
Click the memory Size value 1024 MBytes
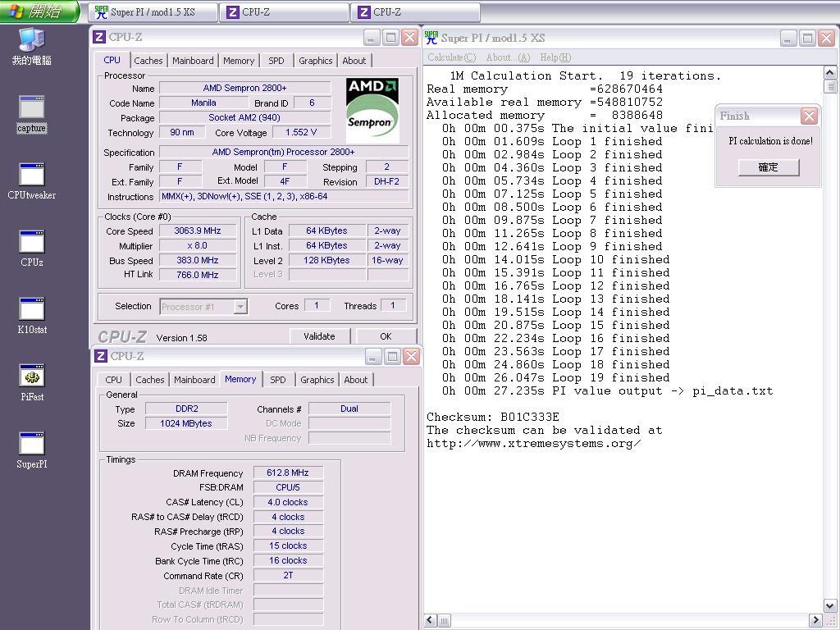point(186,423)
